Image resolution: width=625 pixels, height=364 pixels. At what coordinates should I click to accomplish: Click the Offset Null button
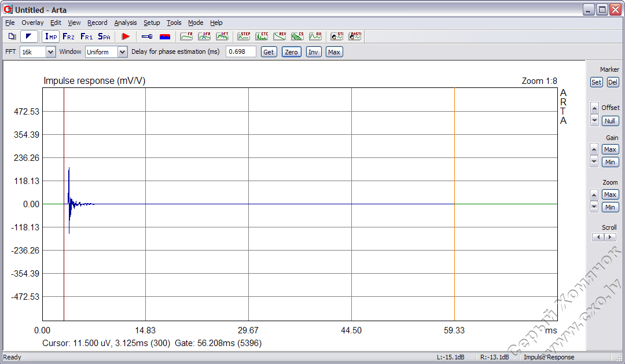(x=610, y=121)
